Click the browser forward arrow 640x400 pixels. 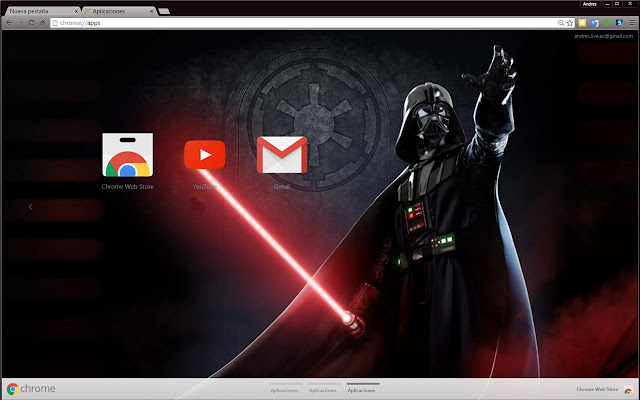[20, 23]
